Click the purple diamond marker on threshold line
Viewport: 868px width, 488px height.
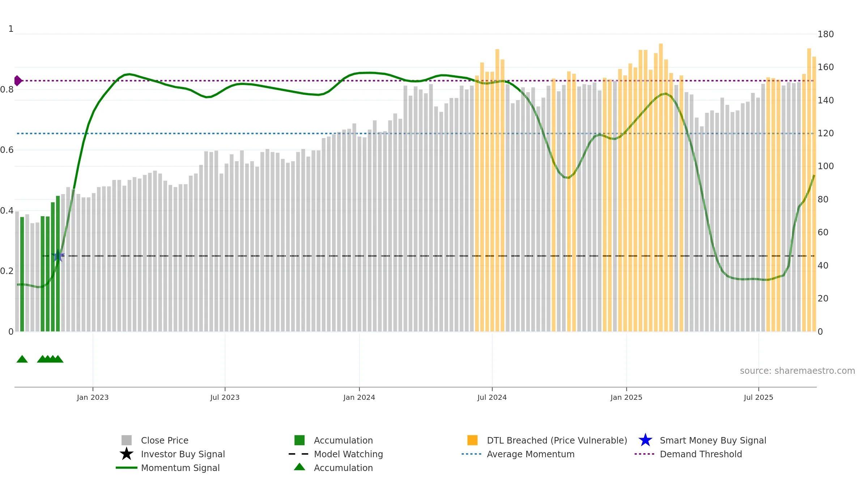coord(18,81)
